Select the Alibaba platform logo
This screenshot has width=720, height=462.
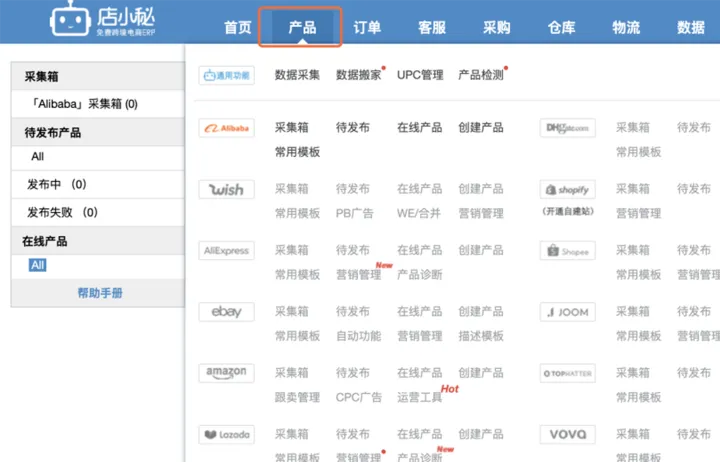pos(227,128)
